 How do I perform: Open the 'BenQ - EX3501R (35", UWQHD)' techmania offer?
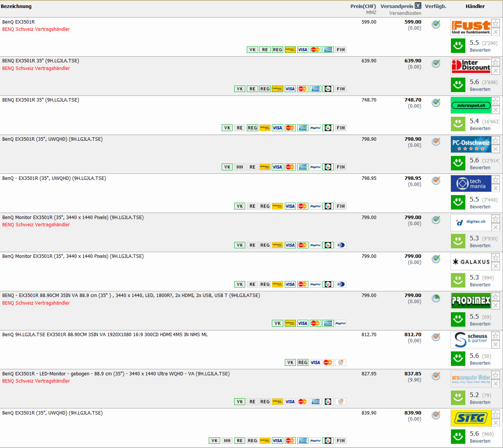tap(54, 178)
